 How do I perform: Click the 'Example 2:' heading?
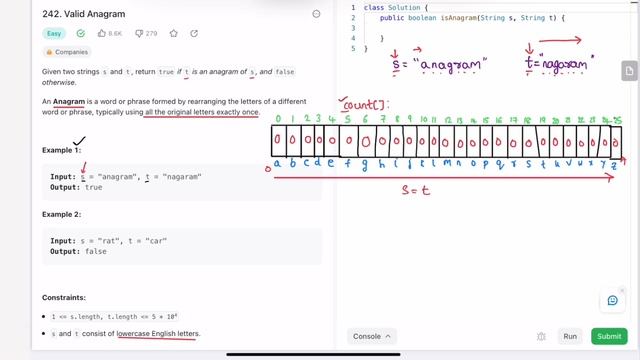coord(61,214)
